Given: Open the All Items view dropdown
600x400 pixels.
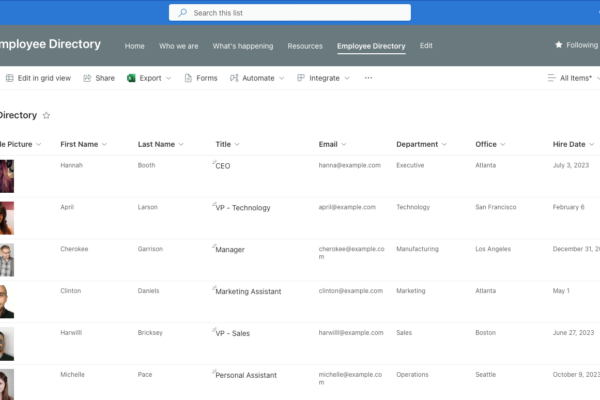Looking at the screenshot, I should click(570, 78).
